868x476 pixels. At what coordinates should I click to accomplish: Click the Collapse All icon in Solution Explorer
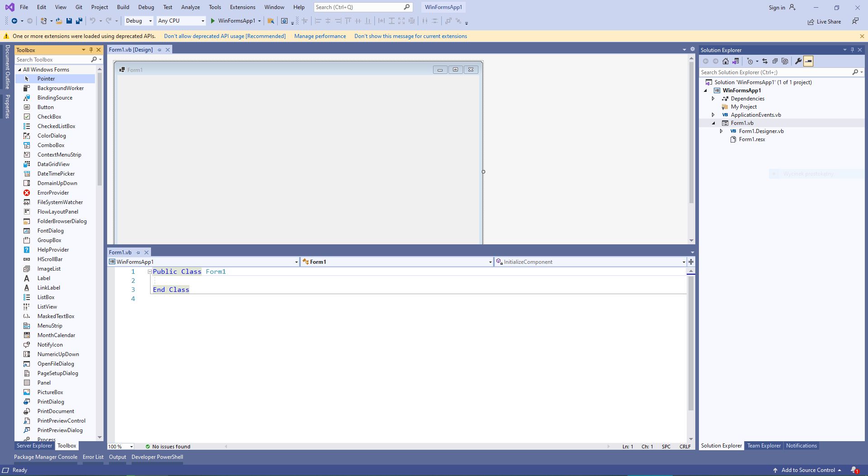click(775, 61)
